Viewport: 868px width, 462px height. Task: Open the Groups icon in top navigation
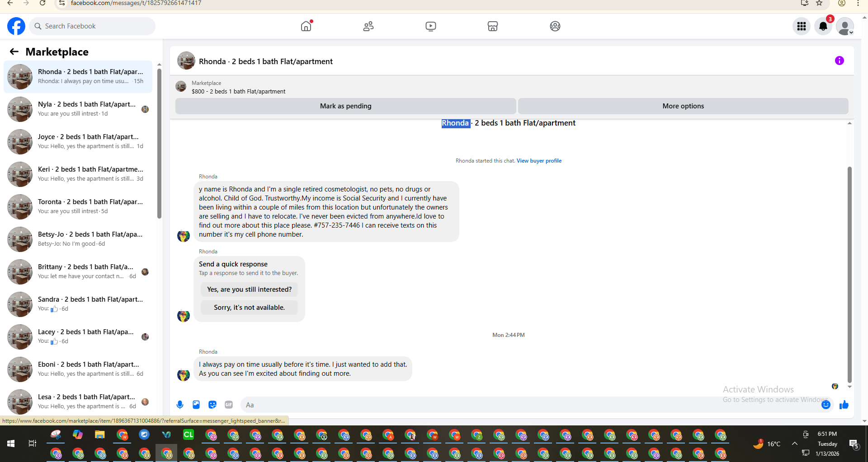click(x=555, y=26)
